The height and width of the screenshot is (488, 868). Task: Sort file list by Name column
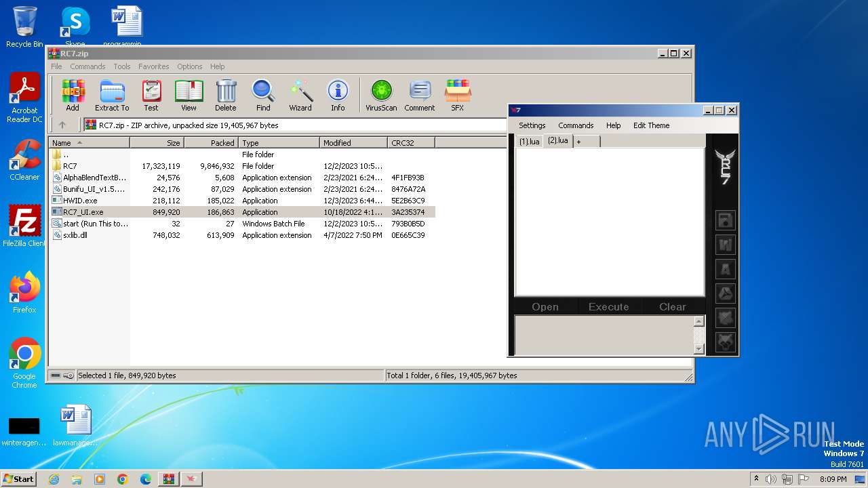89,142
